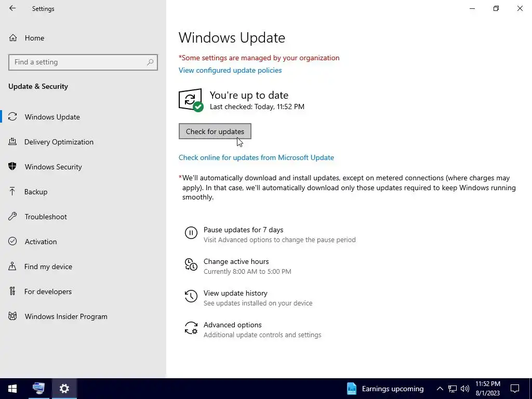
Task: Click the Settings gear in taskbar
Action: (64, 389)
